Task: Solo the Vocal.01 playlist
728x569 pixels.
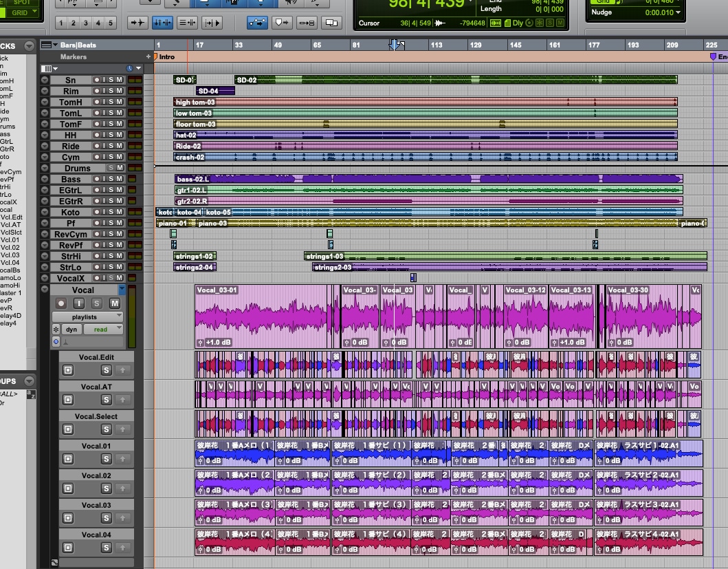Action: [107, 459]
